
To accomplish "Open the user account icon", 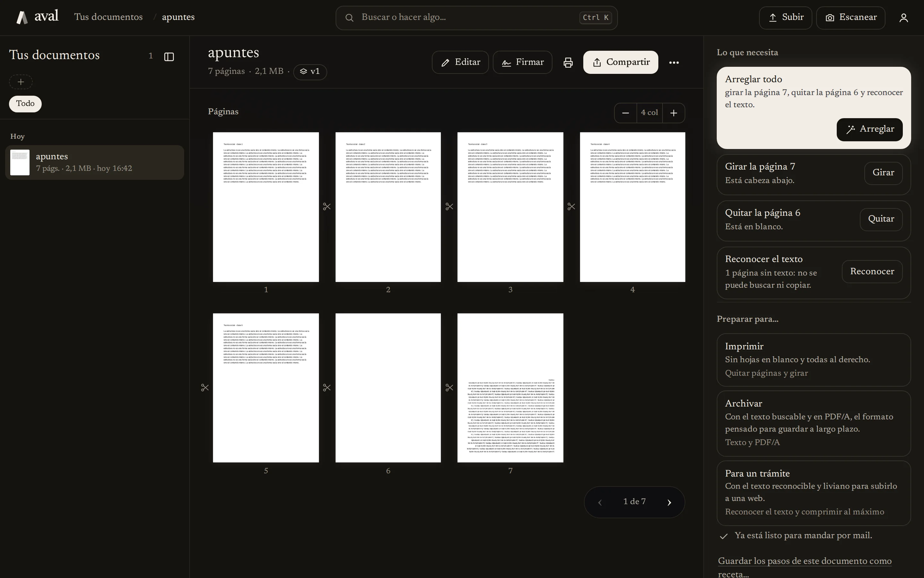I will (903, 18).
